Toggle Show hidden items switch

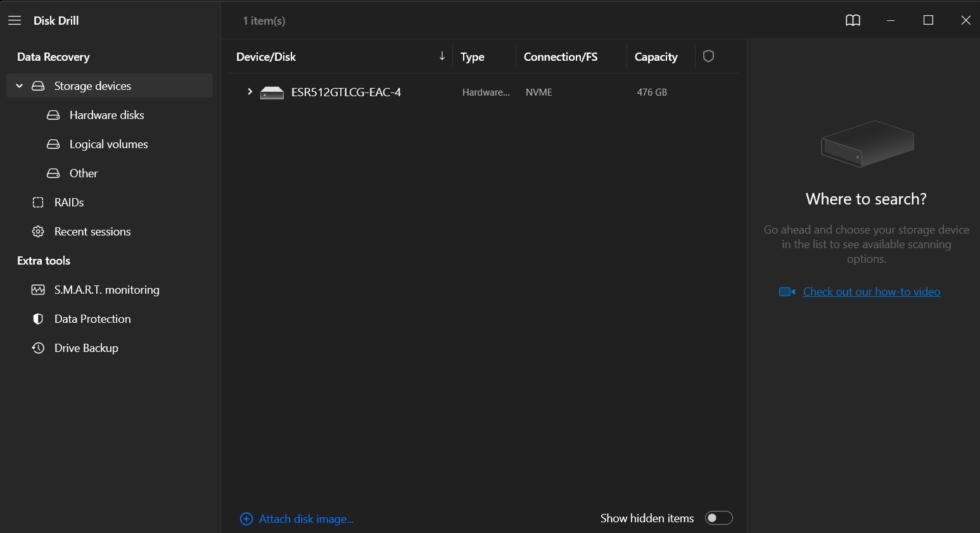pos(718,518)
